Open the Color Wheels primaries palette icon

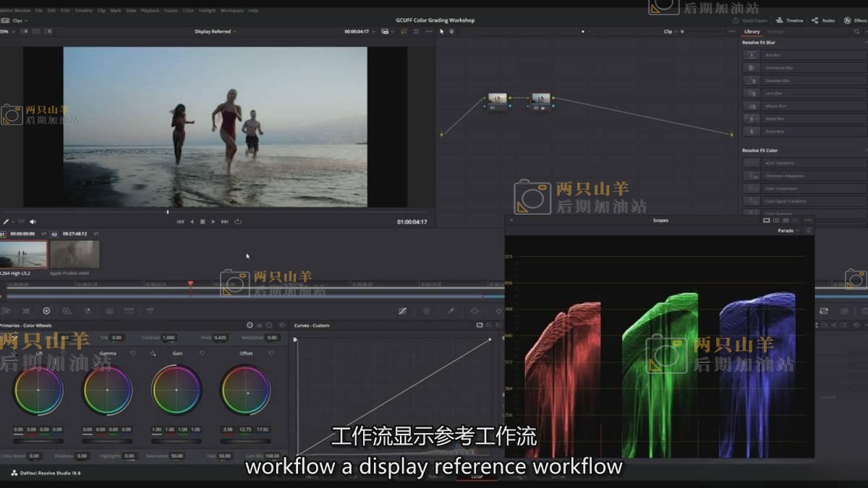pos(46,311)
